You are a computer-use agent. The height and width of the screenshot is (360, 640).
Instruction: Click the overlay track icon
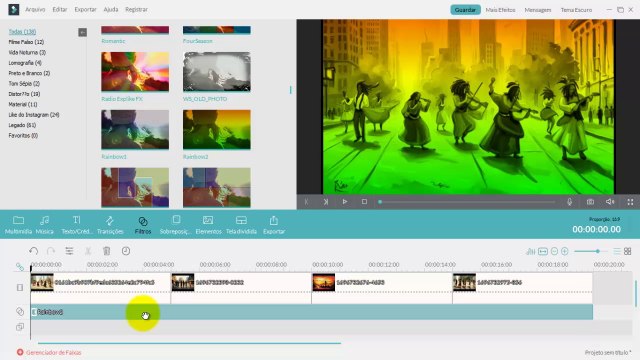pyautogui.click(x=20, y=327)
